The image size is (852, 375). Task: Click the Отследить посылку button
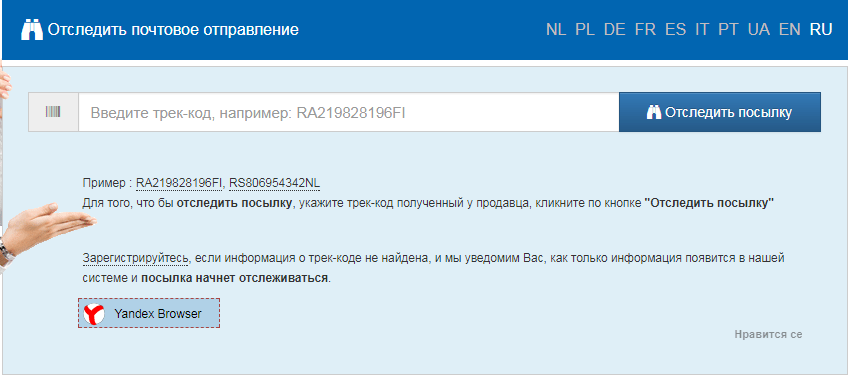(x=719, y=112)
